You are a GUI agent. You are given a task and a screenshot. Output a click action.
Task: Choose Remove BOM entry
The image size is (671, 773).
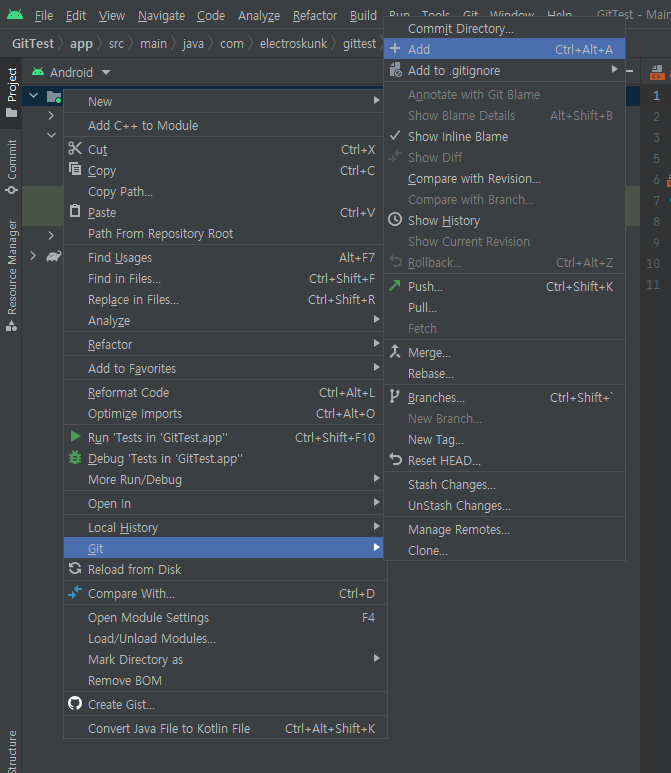pyautogui.click(x=225, y=680)
